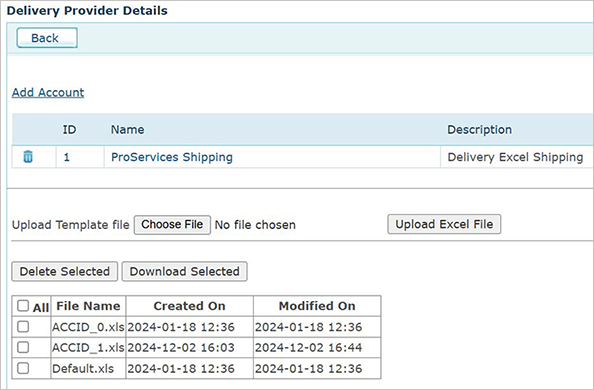
Task: Select the ACCID_0.xls file checkbox
Action: click(23, 326)
